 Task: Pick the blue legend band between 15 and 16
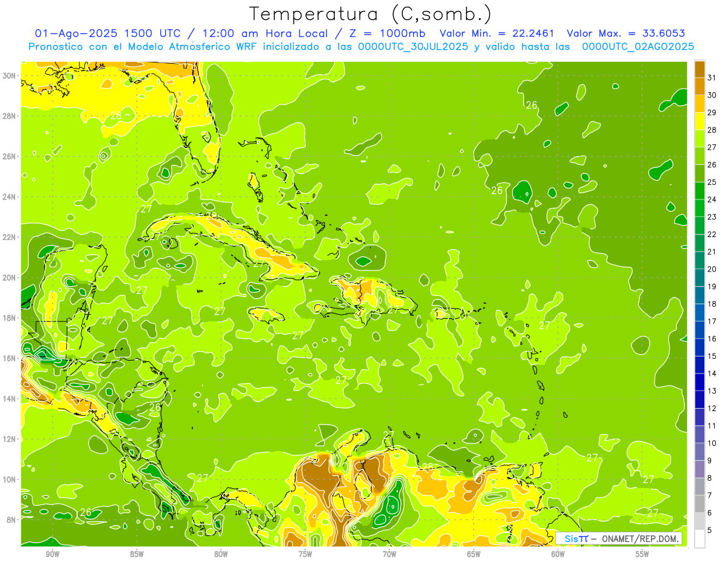click(699, 347)
